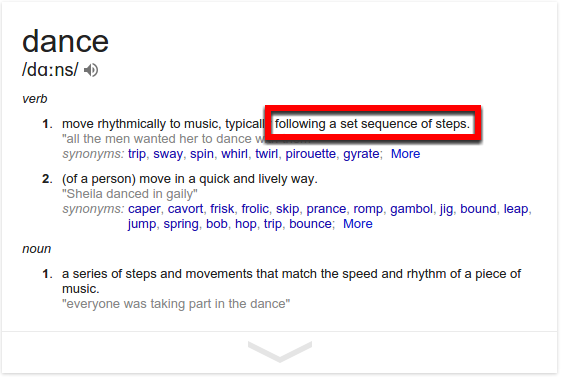Screen dimensions: 561x377
Task: Open the synonym link 'bounce'
Action: coord(310,224)
